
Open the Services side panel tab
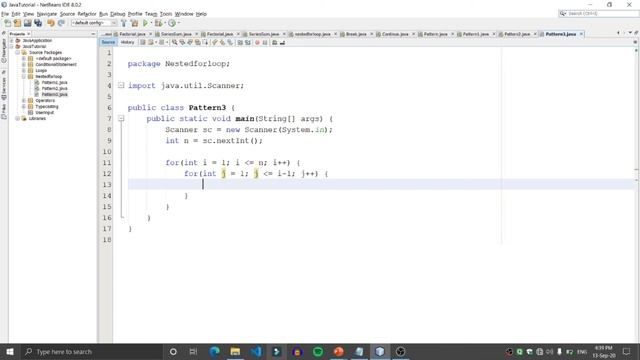(4, 85)
